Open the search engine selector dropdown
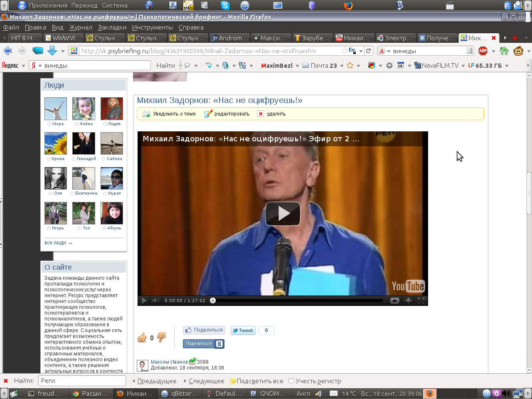This screenshot has width=532, height=399. point(385,51)
